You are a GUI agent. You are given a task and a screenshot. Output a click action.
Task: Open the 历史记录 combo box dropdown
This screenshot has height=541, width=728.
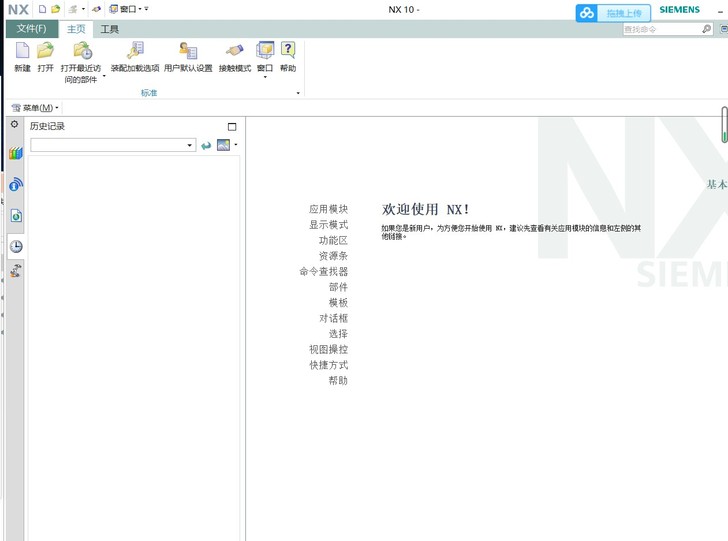pyautogui.click(x=189, y=145)
